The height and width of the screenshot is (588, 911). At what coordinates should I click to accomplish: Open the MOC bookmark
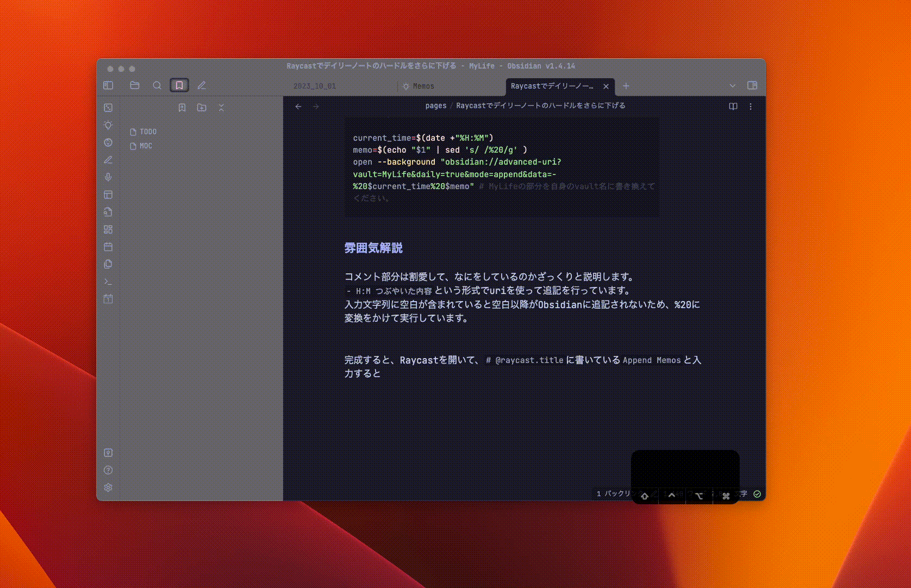[x=141, y=146]
